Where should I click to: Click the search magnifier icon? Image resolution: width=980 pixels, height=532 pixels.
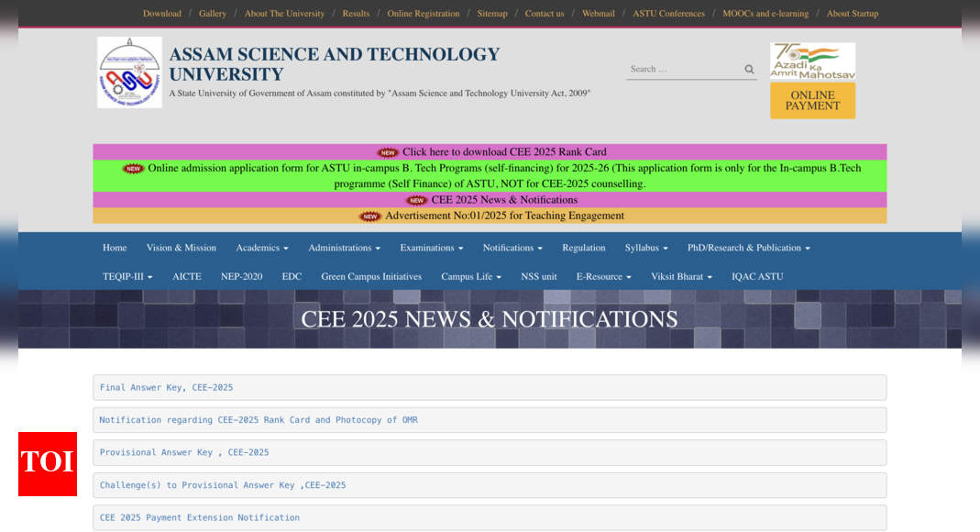coord(749,70)
